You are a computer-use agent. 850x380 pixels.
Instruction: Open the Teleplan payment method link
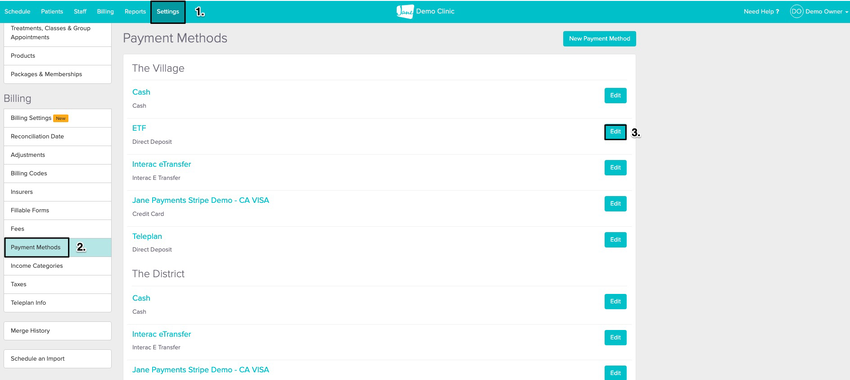click(147, 236)
